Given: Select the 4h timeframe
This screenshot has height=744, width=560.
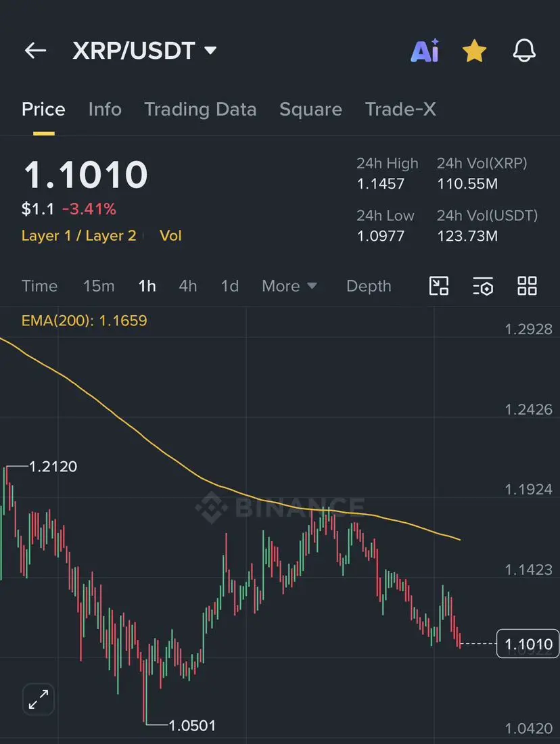Looking at the screenshot, I should point(188,286).
